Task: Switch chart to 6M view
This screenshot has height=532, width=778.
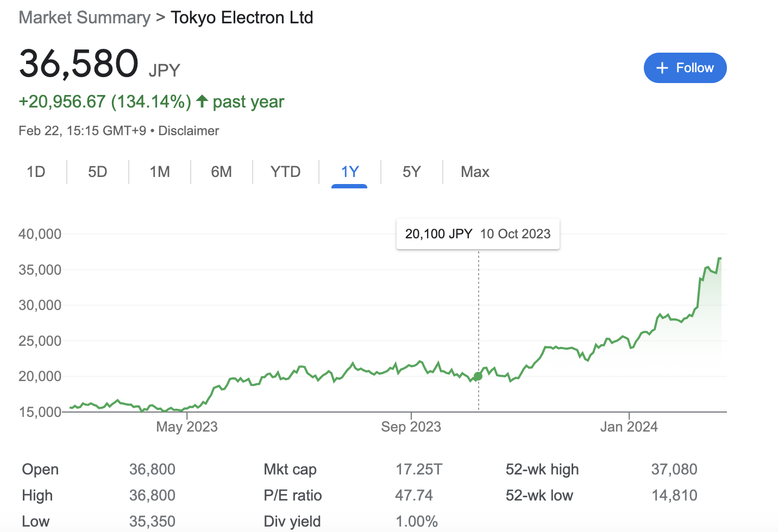Action: point(221,172)
